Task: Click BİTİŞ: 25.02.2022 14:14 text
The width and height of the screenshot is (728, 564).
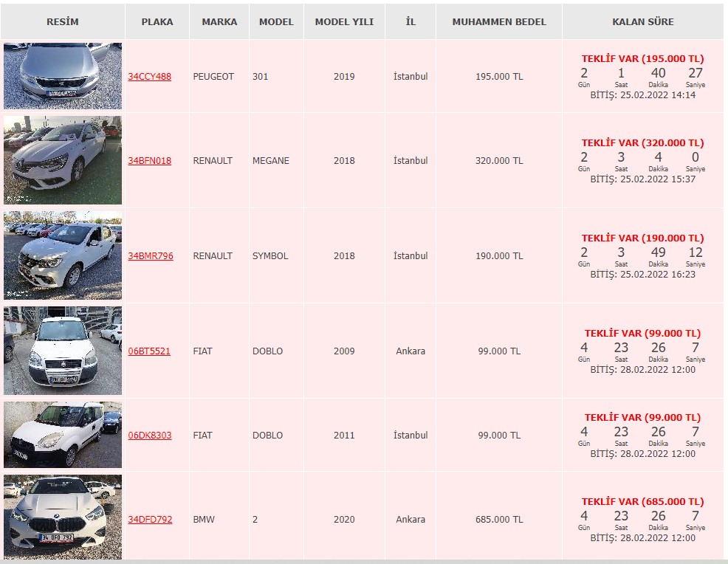Action: pyautogui.click(x=642, y=95)
